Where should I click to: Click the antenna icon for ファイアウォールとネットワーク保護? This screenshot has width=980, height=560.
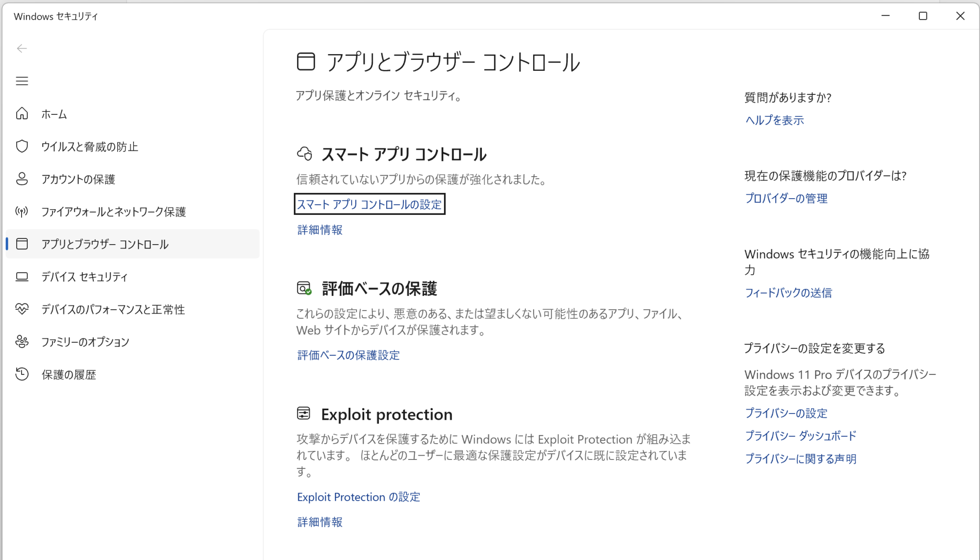click(22, 211)
